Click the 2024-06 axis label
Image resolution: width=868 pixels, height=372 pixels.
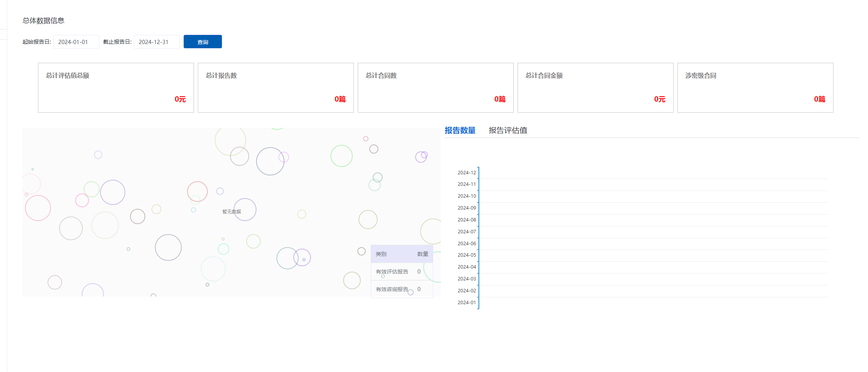(x=467, y=244)
